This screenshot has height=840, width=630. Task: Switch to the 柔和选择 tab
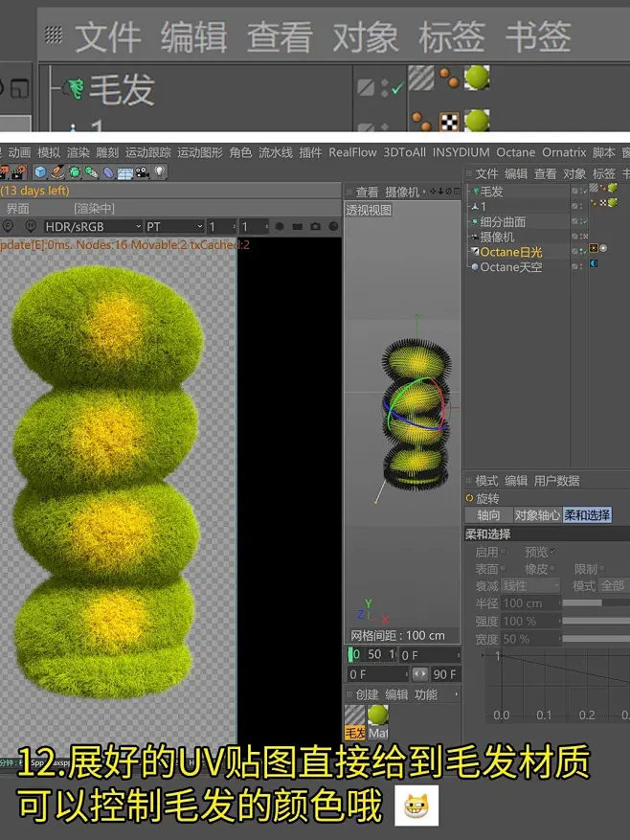(587, 515)
